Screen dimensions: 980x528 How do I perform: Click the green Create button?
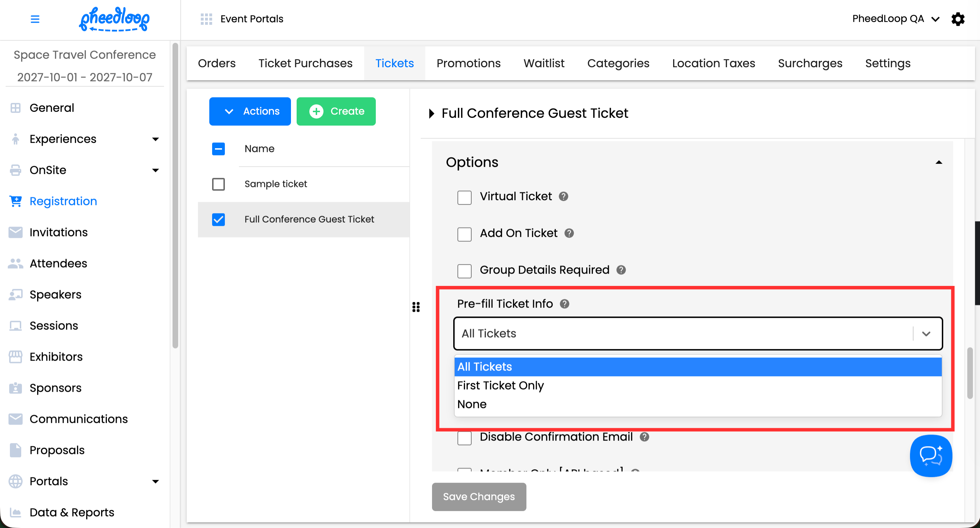pos(336,111)
